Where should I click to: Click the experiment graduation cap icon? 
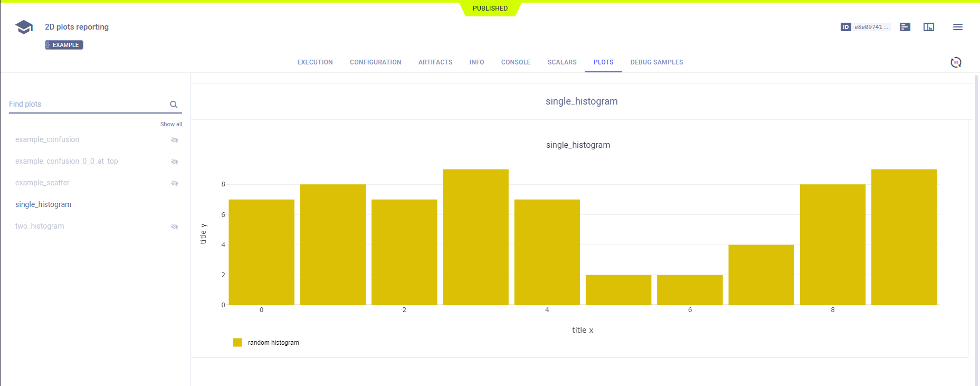point(24,27)
